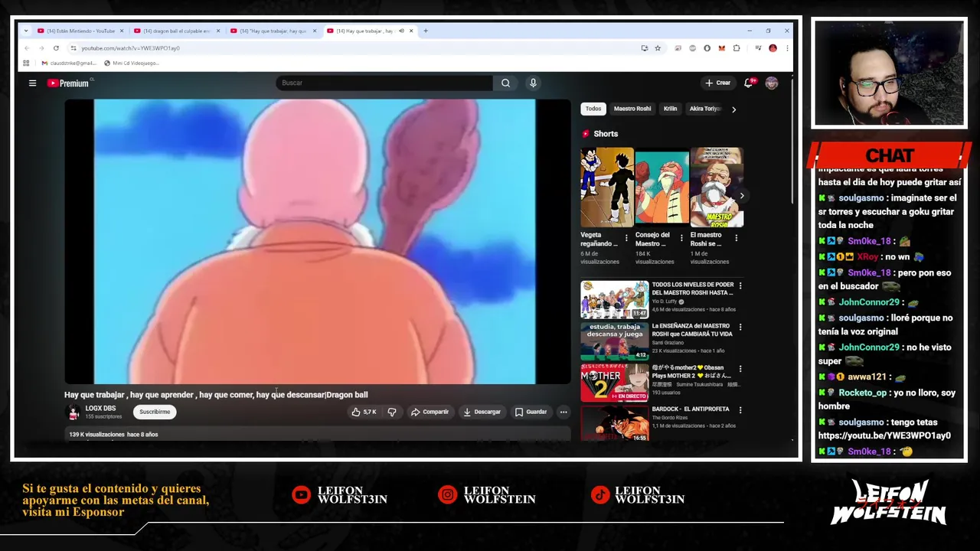980x551 pixels.
Task: Open LOGX DBS channel avatar
Action: 73,412
